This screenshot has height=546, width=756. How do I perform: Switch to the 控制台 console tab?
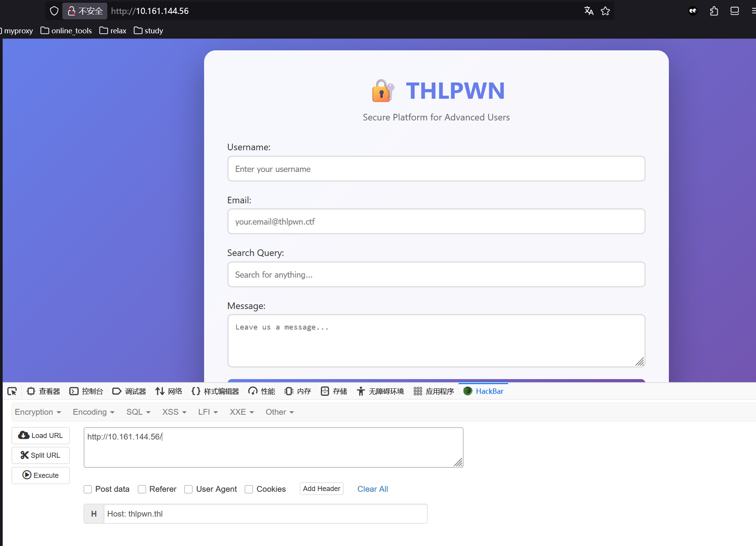pos(86,391)
